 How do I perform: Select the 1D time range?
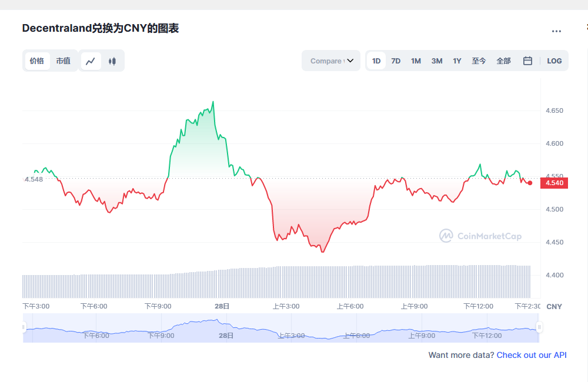tap(376, 61)
